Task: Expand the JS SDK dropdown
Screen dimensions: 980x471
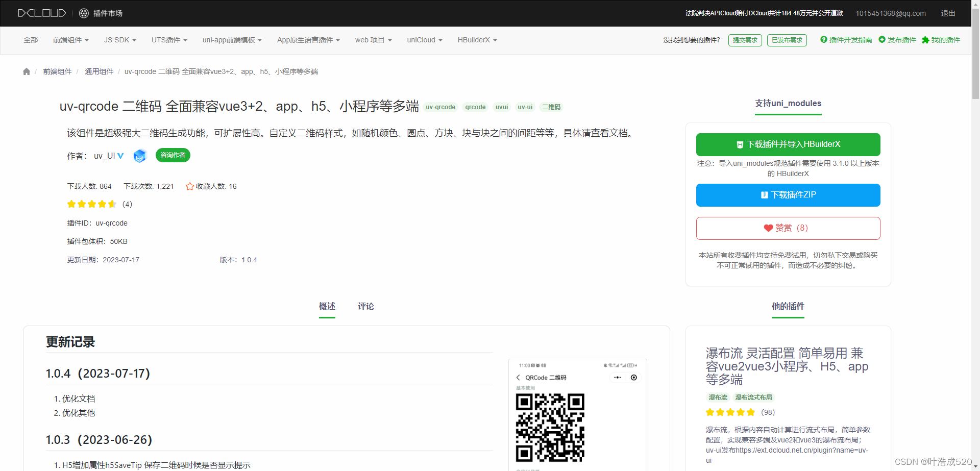Action: tap(120, 40)
